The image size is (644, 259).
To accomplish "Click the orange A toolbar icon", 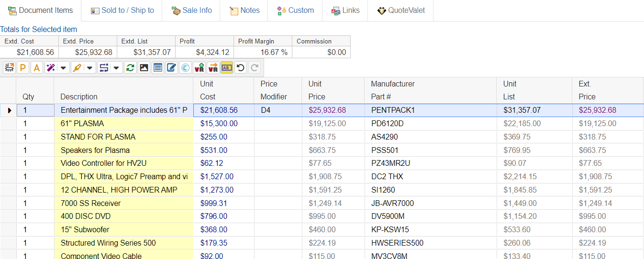I will [x=36, y=68].
